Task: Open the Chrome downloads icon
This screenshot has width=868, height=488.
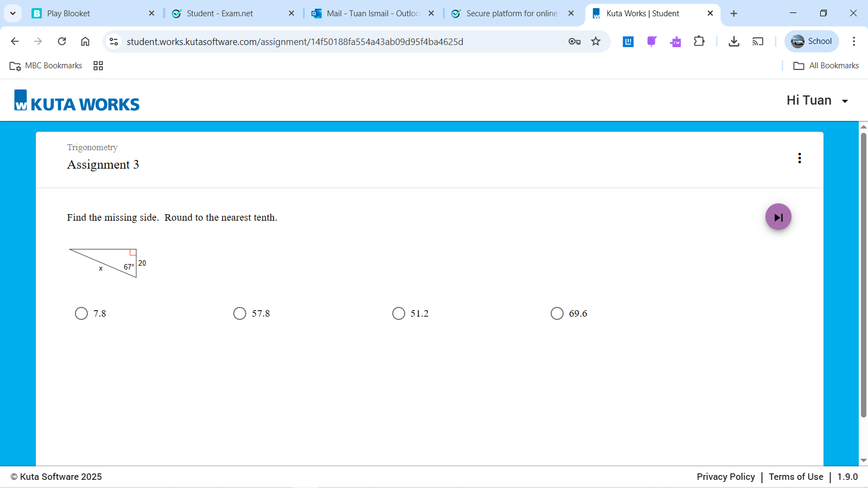Action: pos(733,42)
